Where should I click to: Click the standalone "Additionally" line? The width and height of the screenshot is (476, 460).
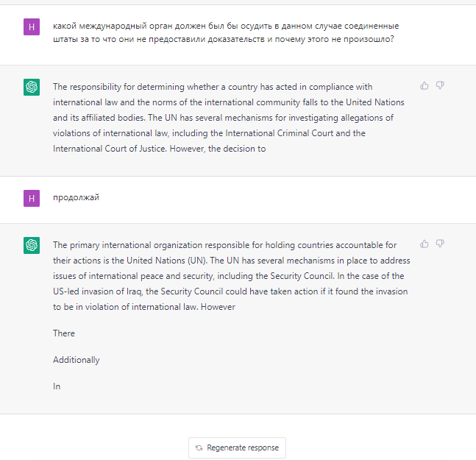tap(76, 360)
